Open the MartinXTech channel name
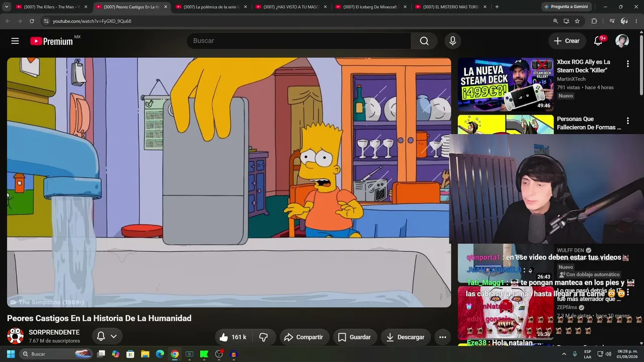 pos(571,79)
